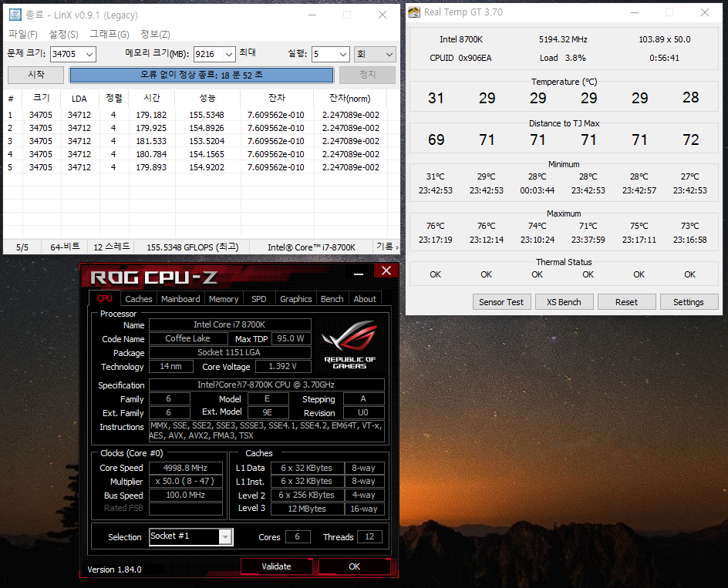Click the 31 core temperature reading
728x588 pixels.
(x=436, y=98)
